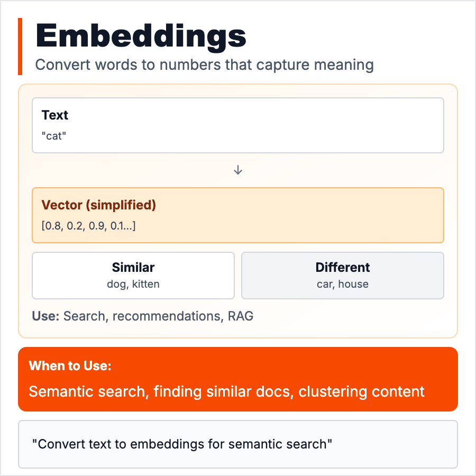
Task: Click the Use: label line
Action: [143, 316]
